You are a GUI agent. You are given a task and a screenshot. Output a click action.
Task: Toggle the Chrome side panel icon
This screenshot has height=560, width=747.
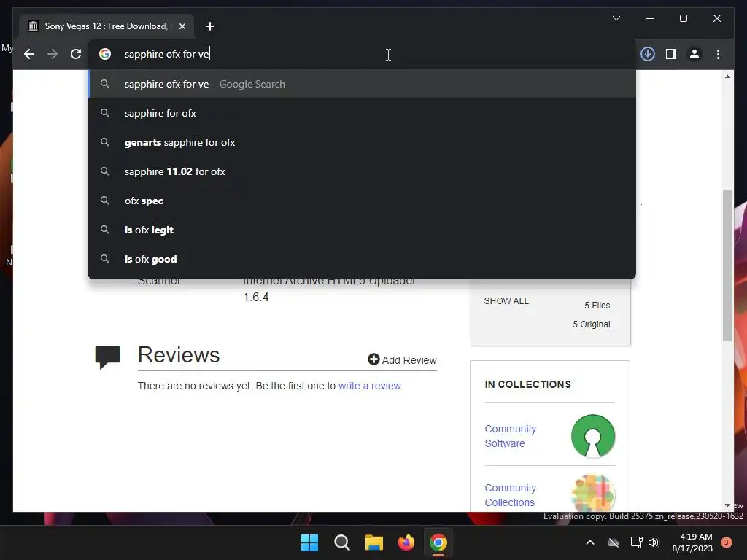coord(671,54)
